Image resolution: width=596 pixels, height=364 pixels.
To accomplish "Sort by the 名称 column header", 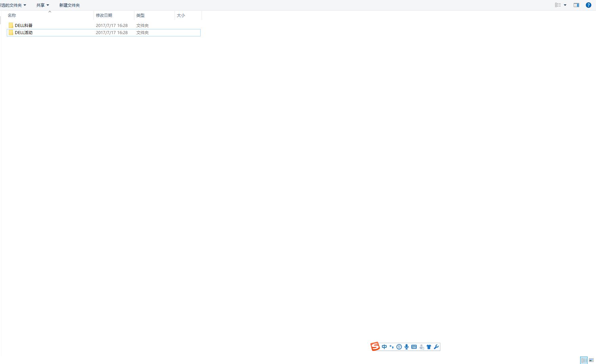I will click(x=50, y=16).
